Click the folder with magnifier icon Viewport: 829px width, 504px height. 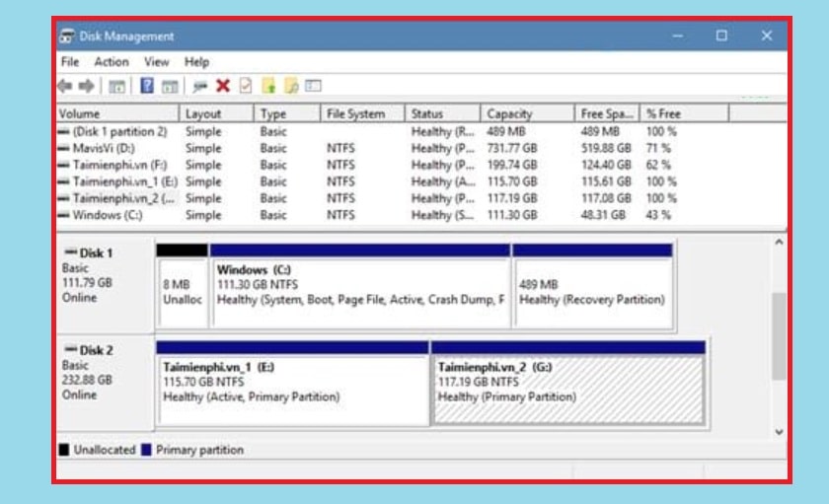tap(291, 86)
